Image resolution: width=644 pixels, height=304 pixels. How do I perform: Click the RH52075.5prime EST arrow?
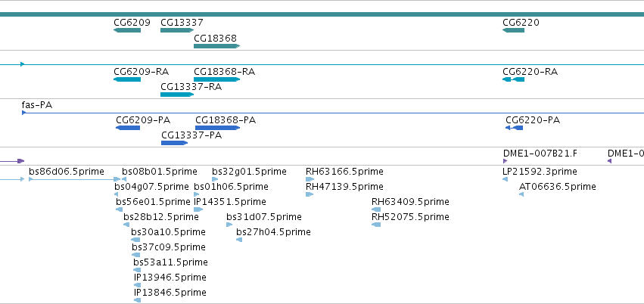(x=376, y=225)
